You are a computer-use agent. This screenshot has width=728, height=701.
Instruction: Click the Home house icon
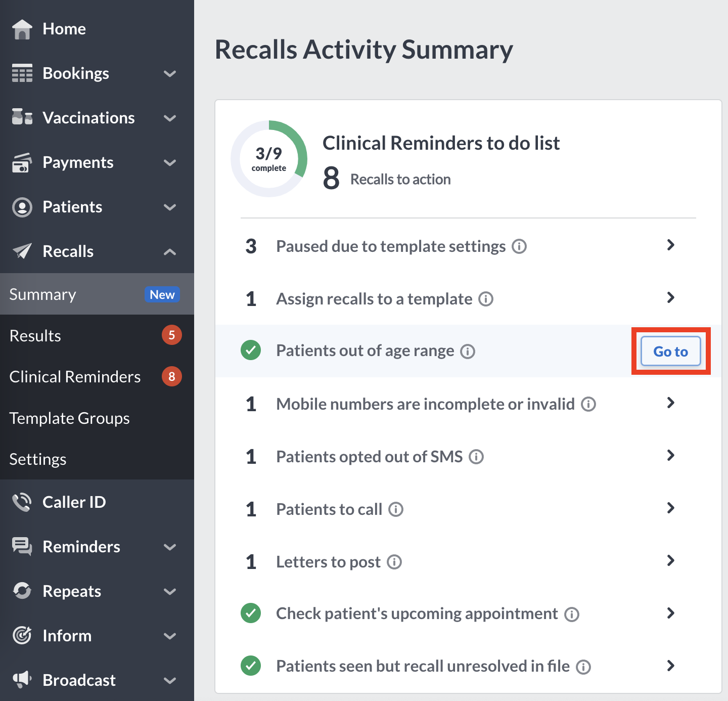(22, 29)
